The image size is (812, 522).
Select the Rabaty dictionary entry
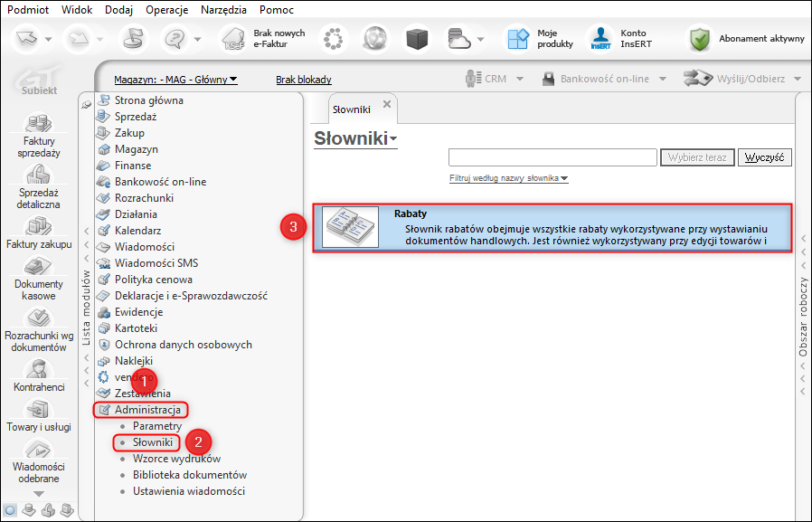pyautogui.click(x=552, y=228)
